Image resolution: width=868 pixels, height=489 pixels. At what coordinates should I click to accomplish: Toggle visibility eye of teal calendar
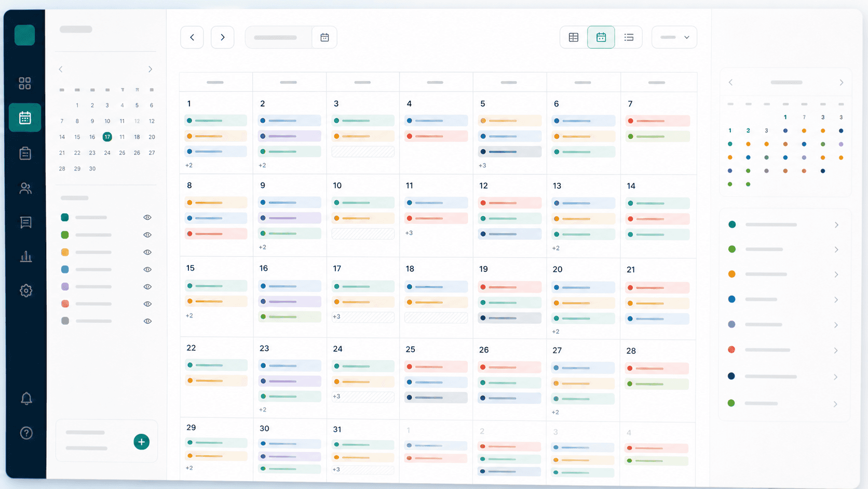(147, 217)
